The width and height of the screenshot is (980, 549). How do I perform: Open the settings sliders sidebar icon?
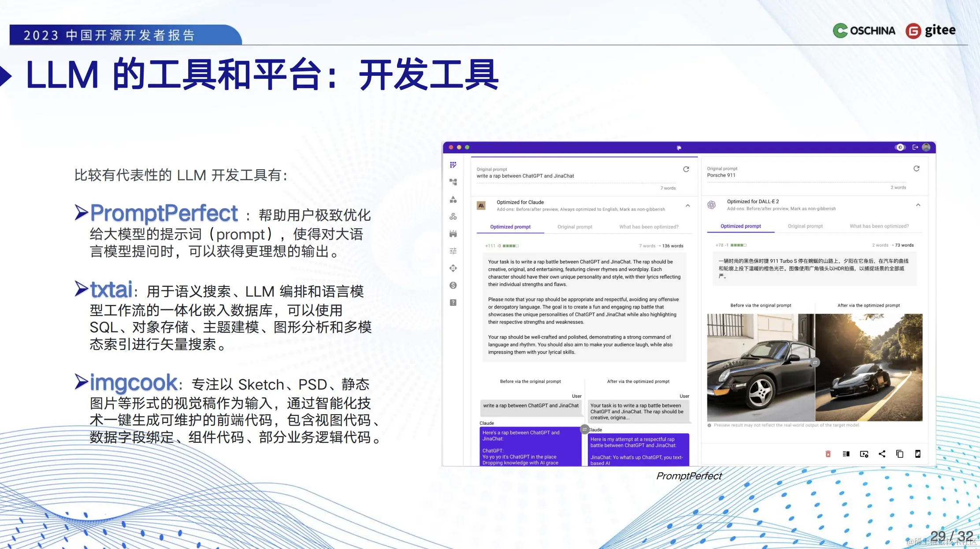(x=453, y=251)
